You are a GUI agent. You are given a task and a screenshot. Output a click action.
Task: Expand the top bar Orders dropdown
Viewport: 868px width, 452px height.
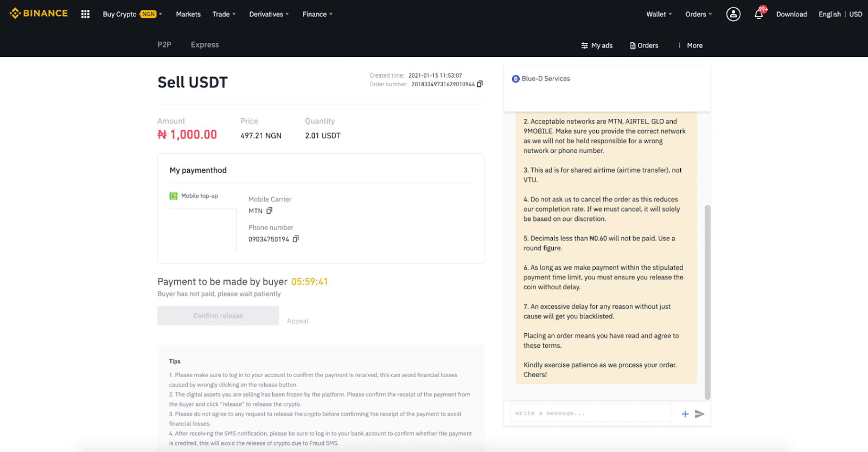pyautogui.click(x=699, y=14)
